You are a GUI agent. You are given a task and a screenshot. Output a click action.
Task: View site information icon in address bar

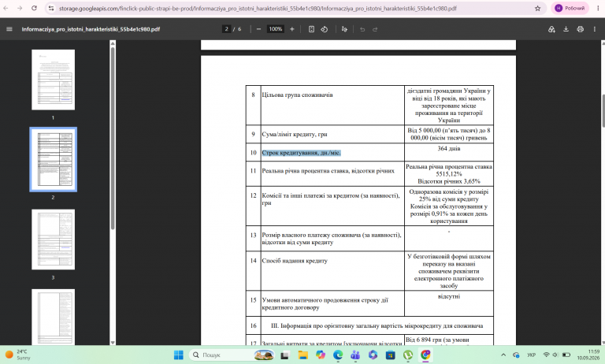[x=51, y=8]
